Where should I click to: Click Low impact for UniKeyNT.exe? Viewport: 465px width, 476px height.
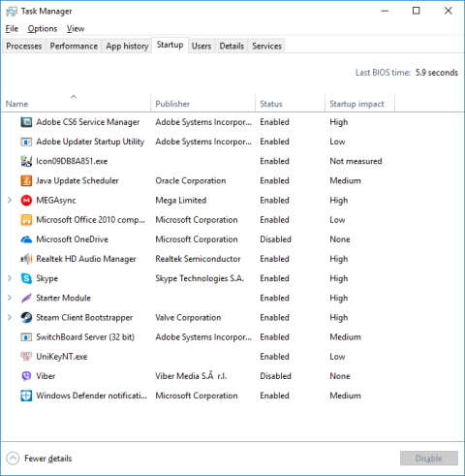337,357
